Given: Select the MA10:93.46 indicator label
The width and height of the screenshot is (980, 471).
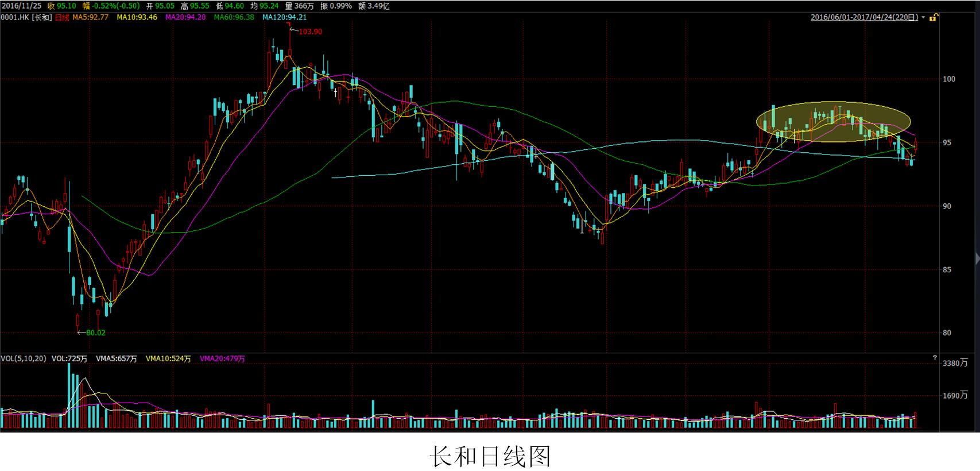Looking at the screenshot, I should [137, 17].
